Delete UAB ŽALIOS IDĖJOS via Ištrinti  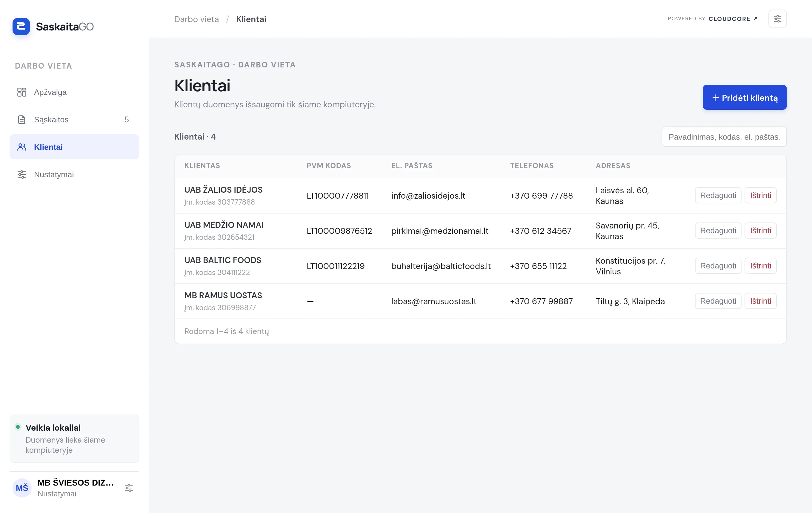point(760,195)
